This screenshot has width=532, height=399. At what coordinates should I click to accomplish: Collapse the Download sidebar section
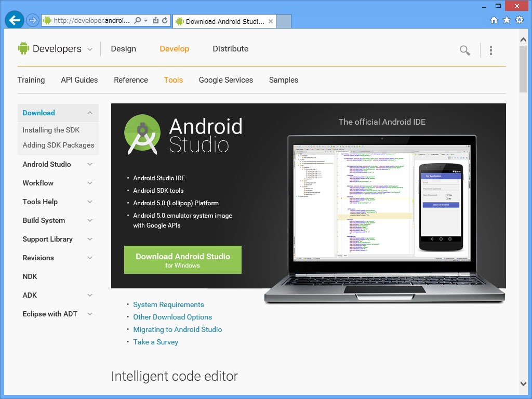90,113
